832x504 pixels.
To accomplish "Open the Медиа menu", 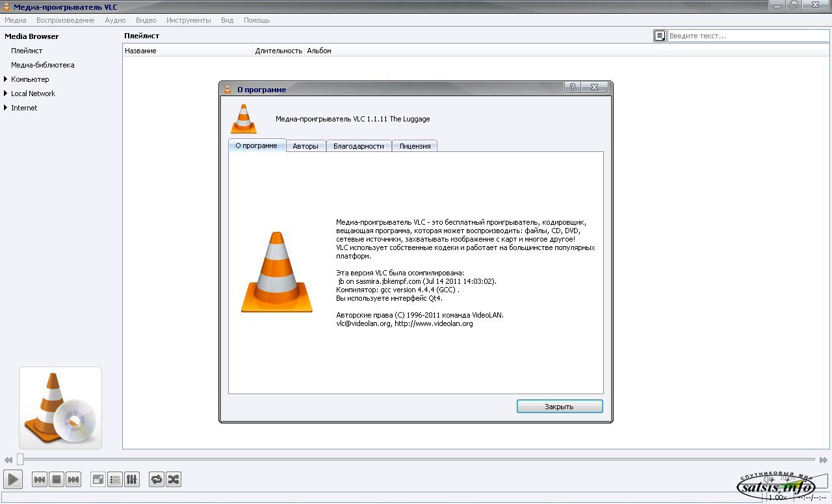I will pyautogui.click(x=16, y=20).
